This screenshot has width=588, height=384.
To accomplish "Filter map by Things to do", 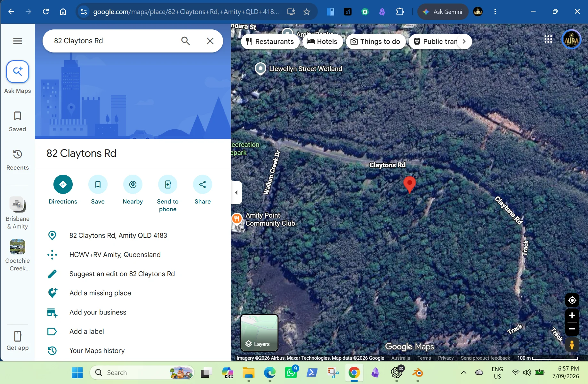I will point(376,42).
